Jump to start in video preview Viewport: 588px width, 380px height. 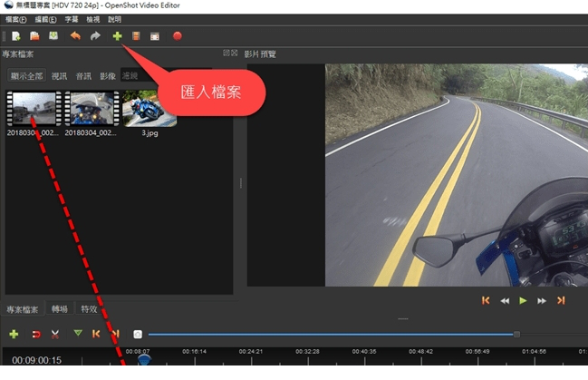(x=486, y=300)
